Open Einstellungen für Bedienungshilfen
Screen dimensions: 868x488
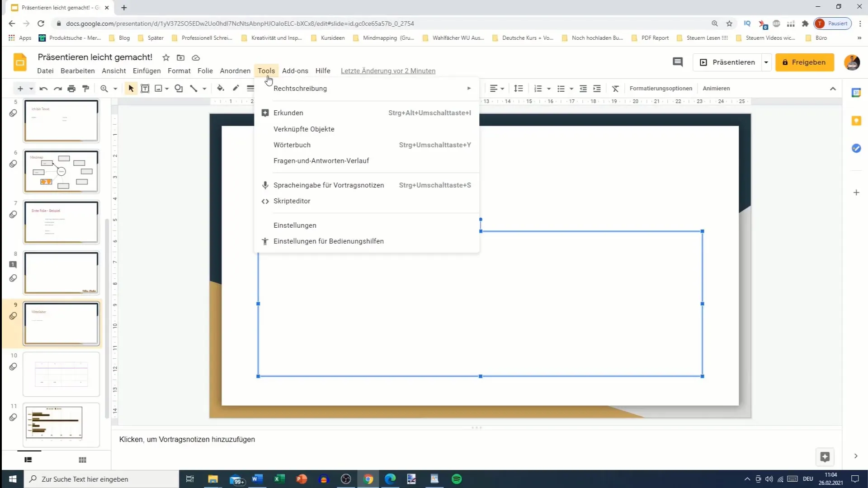pos(367,241)
